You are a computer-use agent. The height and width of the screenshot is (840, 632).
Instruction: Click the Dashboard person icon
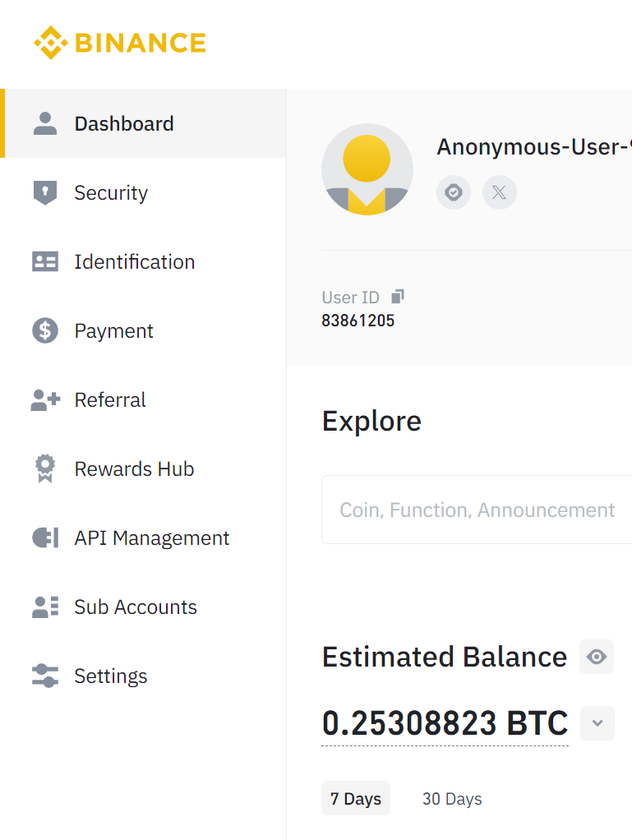point(45,124)
